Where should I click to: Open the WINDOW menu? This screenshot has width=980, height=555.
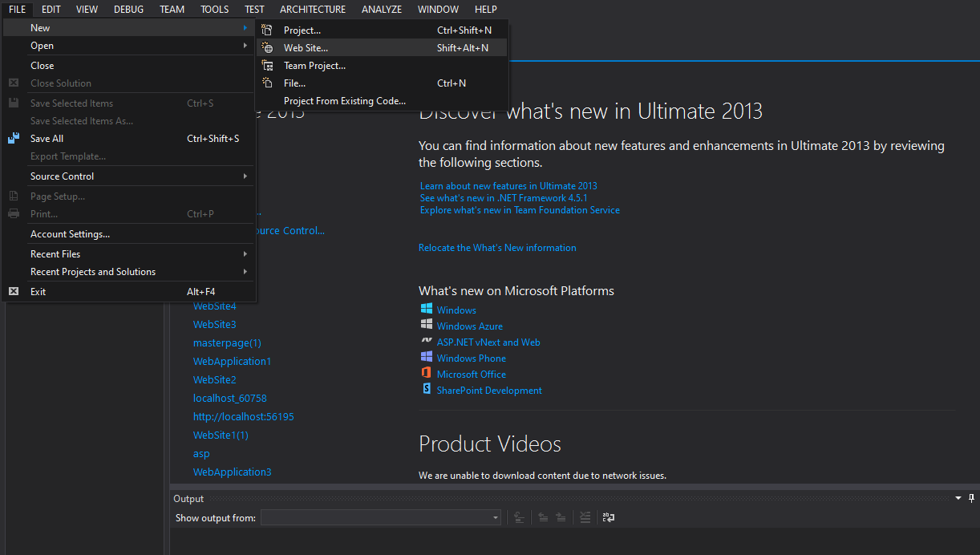click(x=439, y=9)
